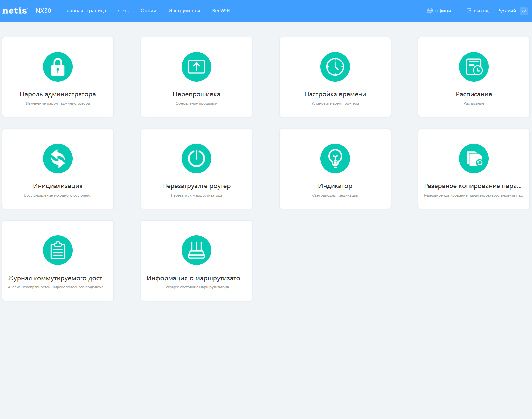The image size is (532, 419).
Task: Click the firmware upgrade upload icon
Action: pos(197,67)
